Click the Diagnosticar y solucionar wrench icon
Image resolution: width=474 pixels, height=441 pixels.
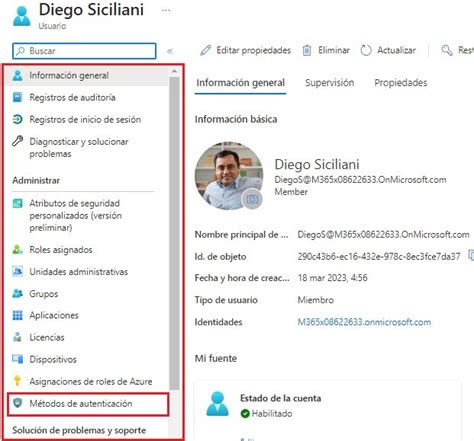click(17, 141)
